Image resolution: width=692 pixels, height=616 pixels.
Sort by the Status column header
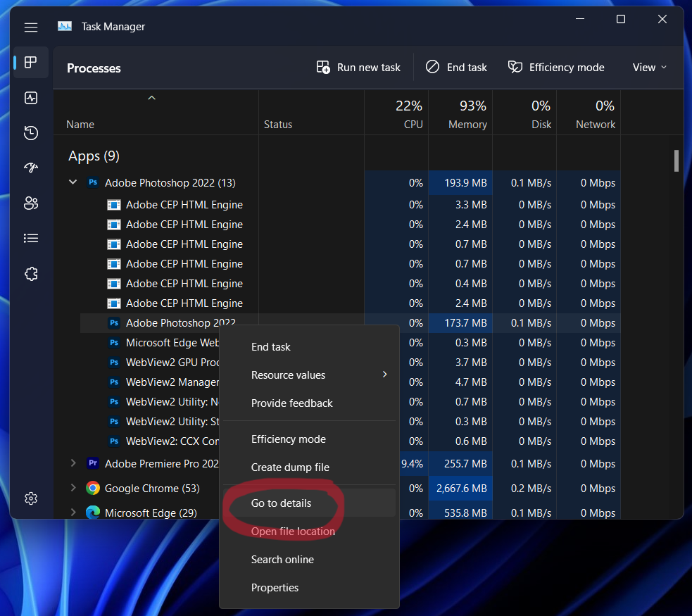point(311,112)
